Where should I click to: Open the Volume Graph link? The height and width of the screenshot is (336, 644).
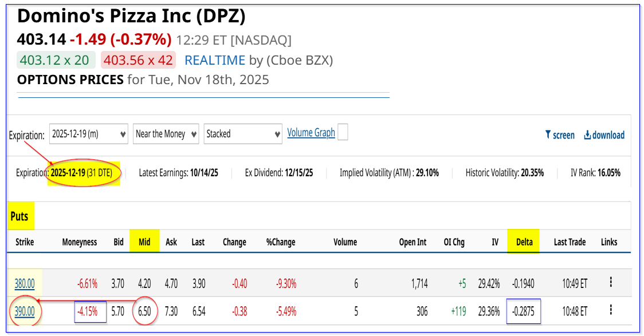311,133
